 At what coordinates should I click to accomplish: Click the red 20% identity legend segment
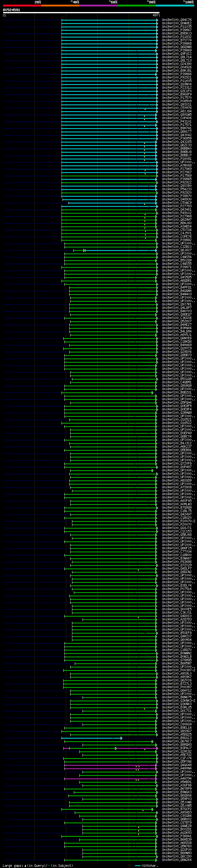point(22,6)
